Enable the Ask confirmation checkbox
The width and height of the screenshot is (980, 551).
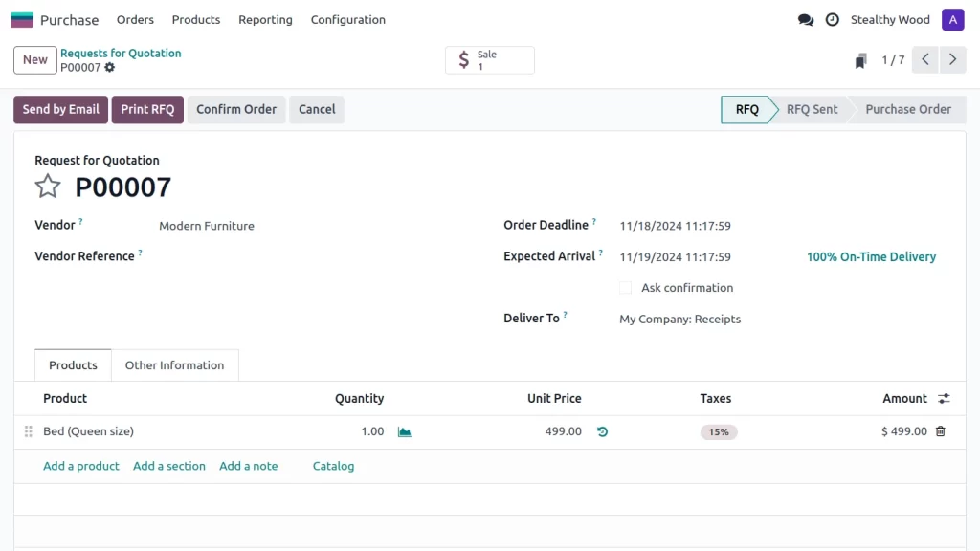click(x=625, y=288)
